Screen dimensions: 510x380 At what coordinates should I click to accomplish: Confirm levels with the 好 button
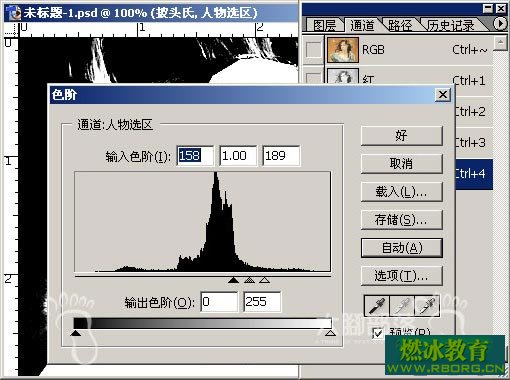(402, 136)
